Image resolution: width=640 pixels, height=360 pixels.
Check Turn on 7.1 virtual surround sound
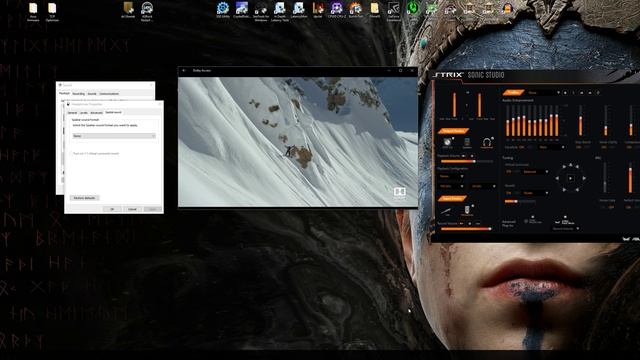(70, 153)
